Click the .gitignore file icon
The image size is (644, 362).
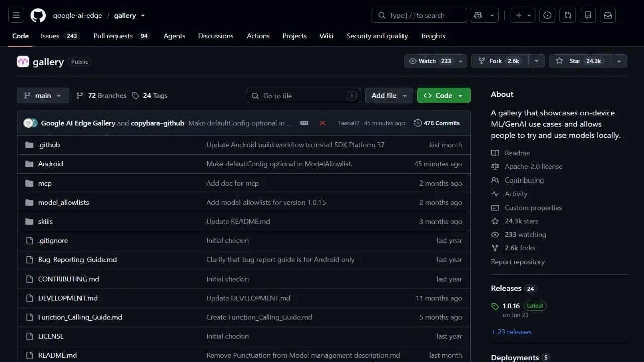[x=29, y=240]
